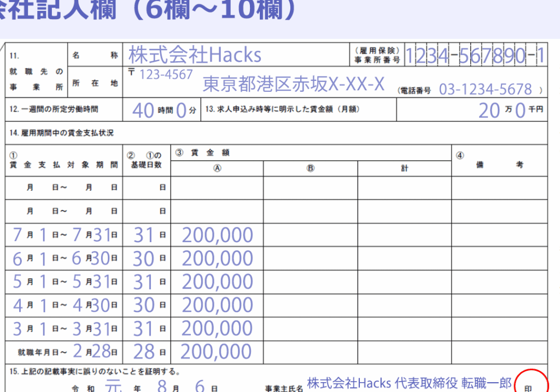This screenshot has width=560, height=392.
Task: Click the empty Ⓐ wage cell in first row
Action: [217, 188]
